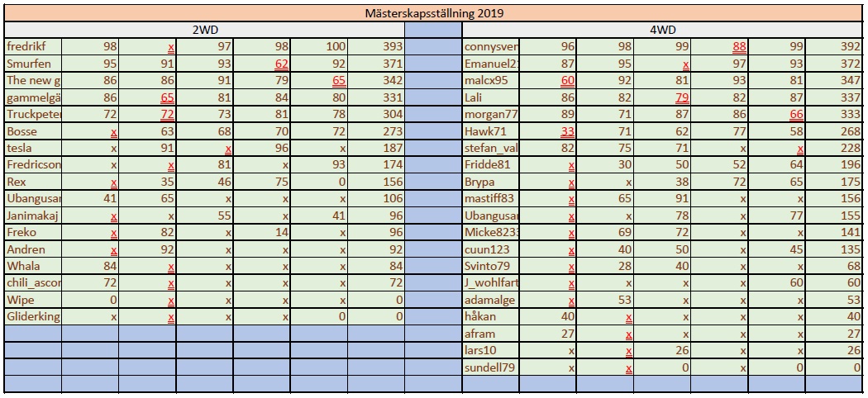The image size is (868, 398).
Task: Select connysver's total of 392
Action: point(834,47)
